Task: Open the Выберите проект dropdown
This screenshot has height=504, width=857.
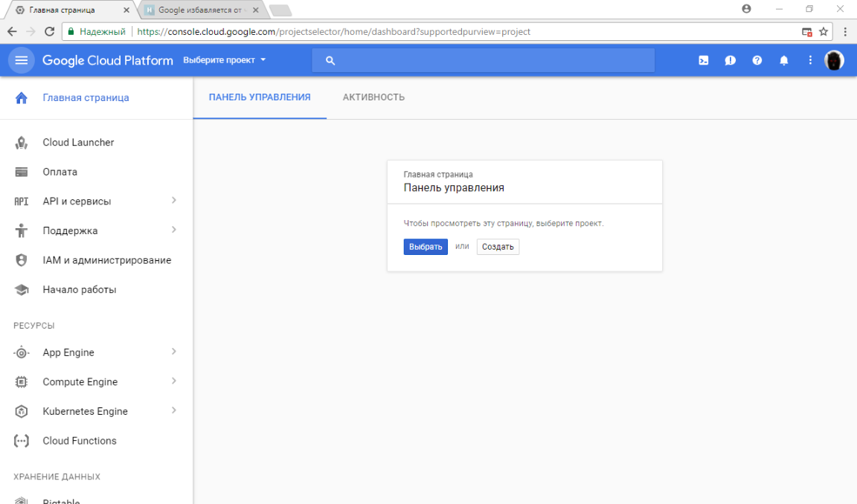Action: [224, 60]
